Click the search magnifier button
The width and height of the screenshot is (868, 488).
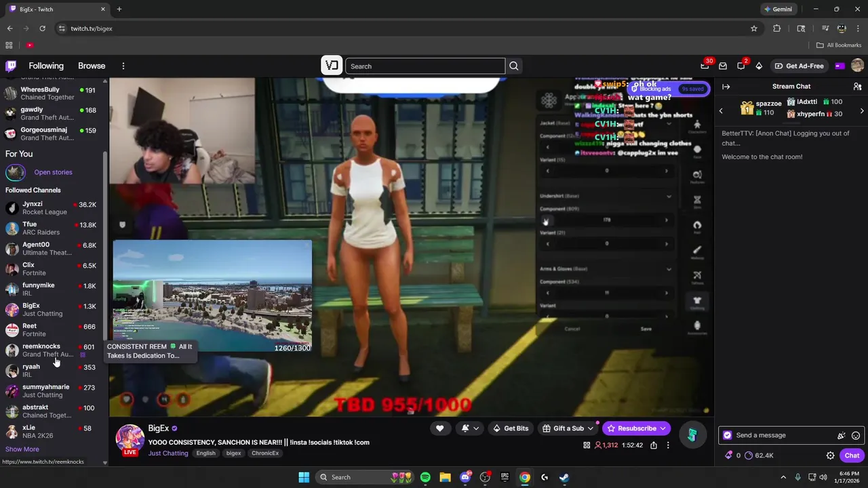coord(514,66)
